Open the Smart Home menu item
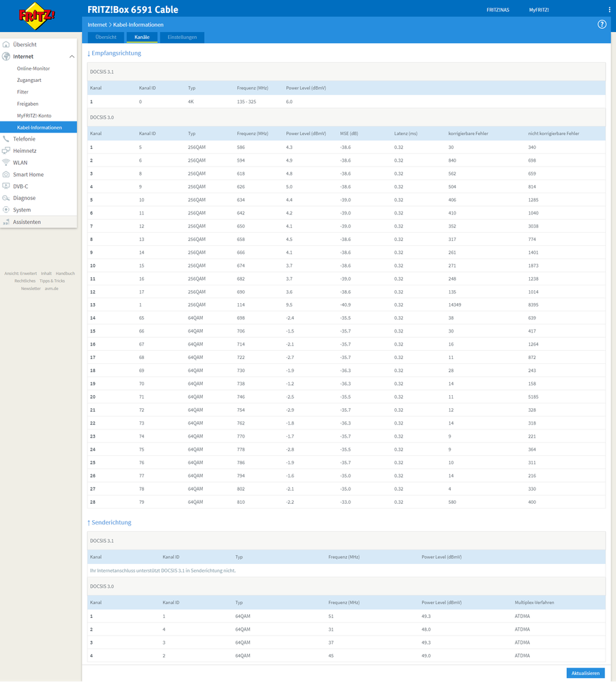Screen dimensions: 616x682 tap(28, 175)
